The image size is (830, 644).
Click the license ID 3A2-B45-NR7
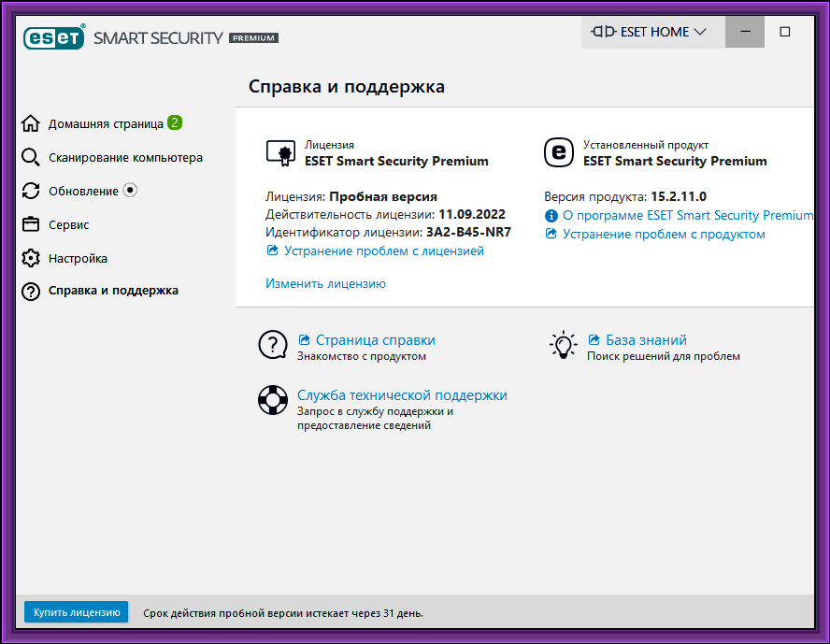(x=468, y=233)
